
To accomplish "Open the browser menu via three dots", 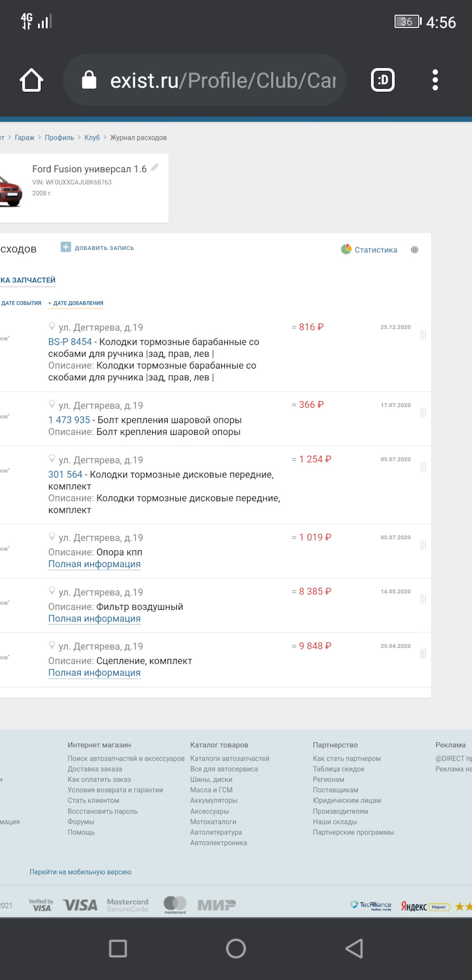I will (435, 80).
